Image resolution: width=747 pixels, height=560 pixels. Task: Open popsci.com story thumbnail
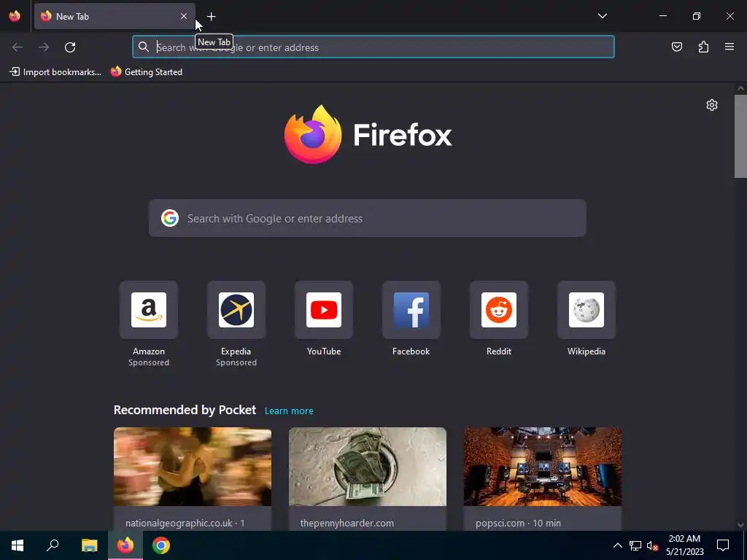pos(543,467)
